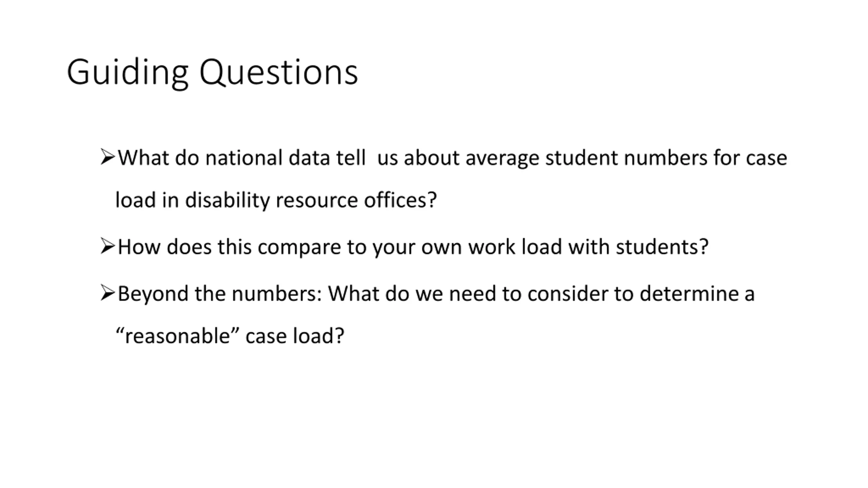The image size is (868, 488).
Task: Click the arrow bullet before "How does this"
Action: (x=108, y=246)
